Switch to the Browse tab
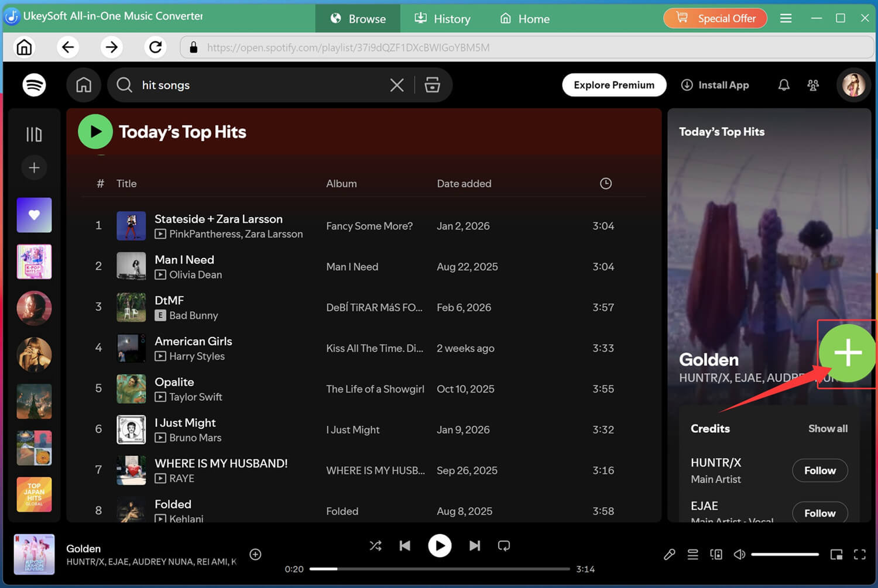The height and width of the screenshot is (588, 878). click(358, 18)
